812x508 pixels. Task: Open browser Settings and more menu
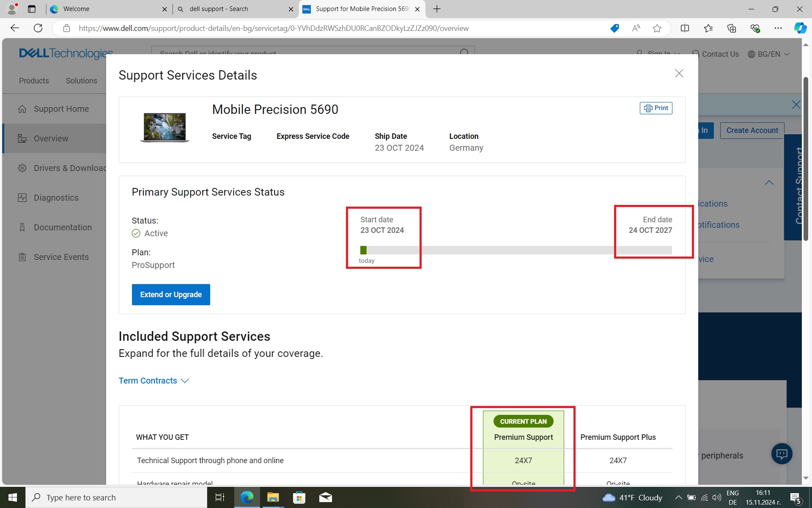(778, 28)
